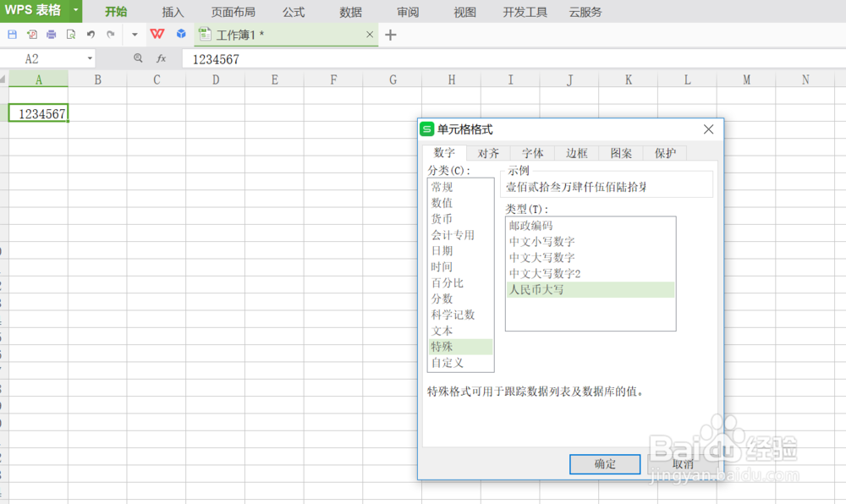Click the Undo arrow
This screenshot has width=846, height=504.
91,35
